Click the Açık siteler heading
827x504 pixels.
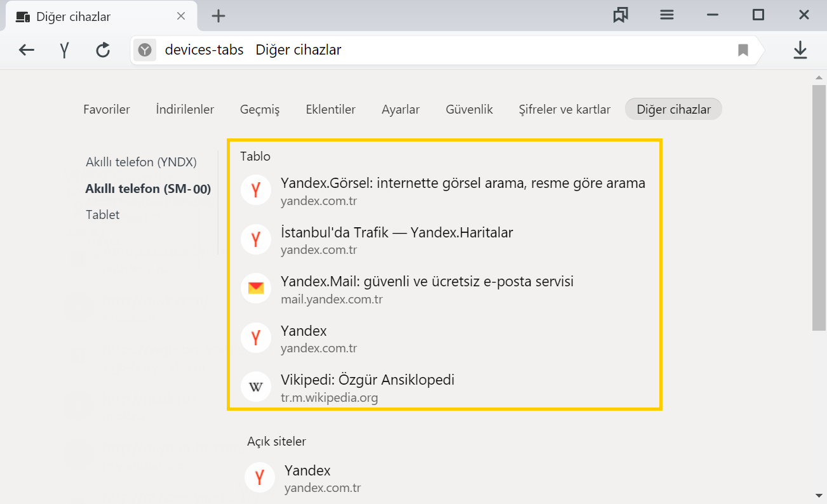tap(276, 441)
